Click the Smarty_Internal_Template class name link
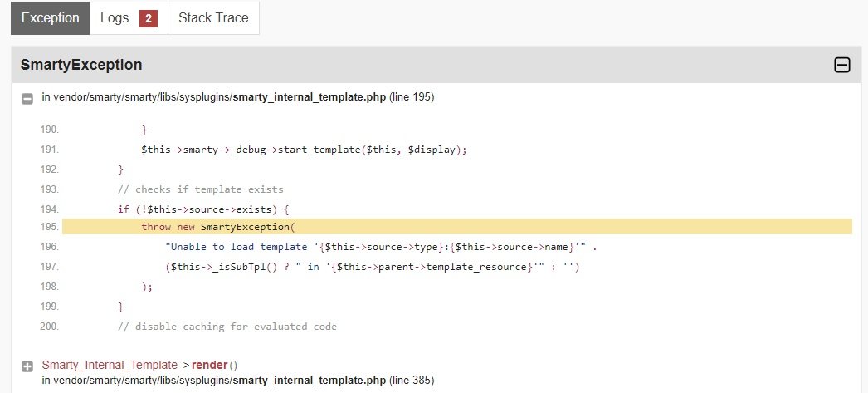 point(109,365)
